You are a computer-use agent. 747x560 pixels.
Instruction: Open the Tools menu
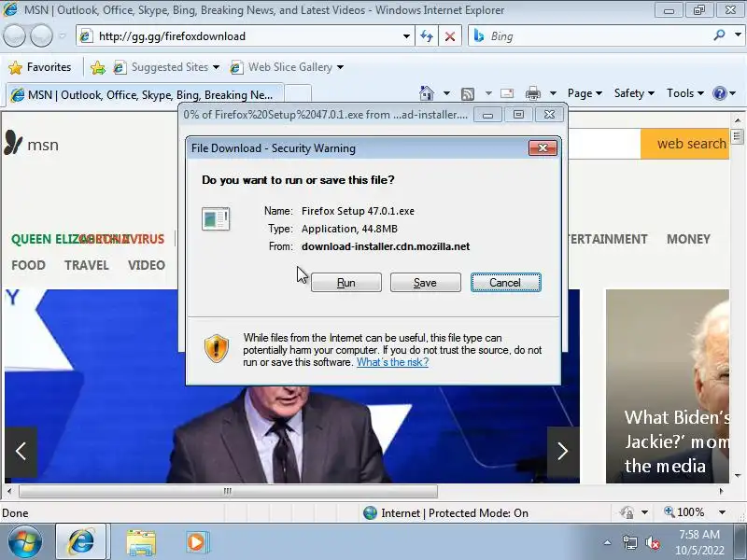[685, 93]
